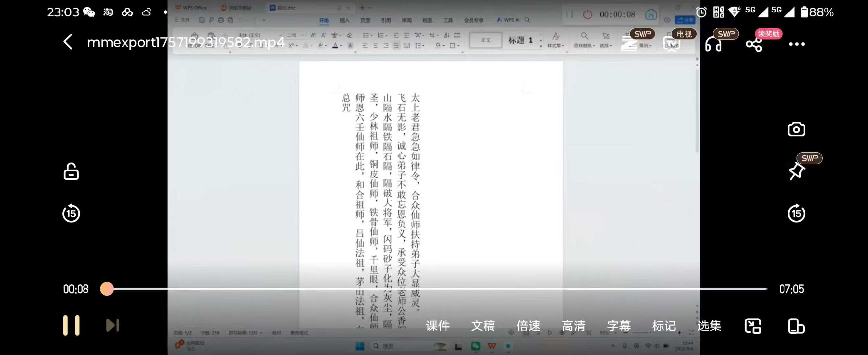868x355 pixels.
Task: Open the 文件 menu in WPS
Action: (x=182, y=20)
